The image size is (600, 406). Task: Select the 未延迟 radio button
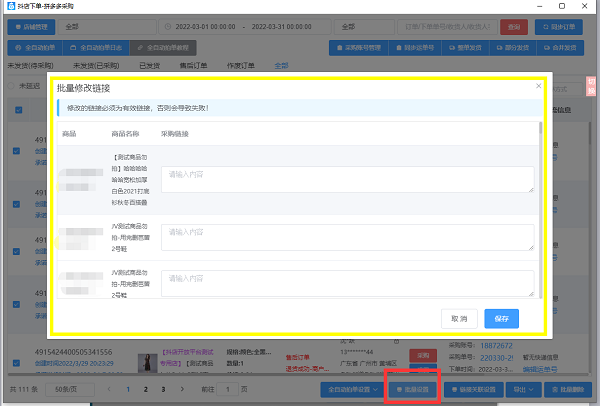click(11, 86)
